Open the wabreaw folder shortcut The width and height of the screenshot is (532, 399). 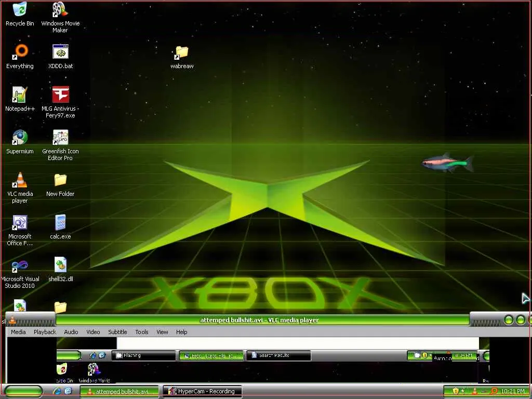click(x=182, y=57)
